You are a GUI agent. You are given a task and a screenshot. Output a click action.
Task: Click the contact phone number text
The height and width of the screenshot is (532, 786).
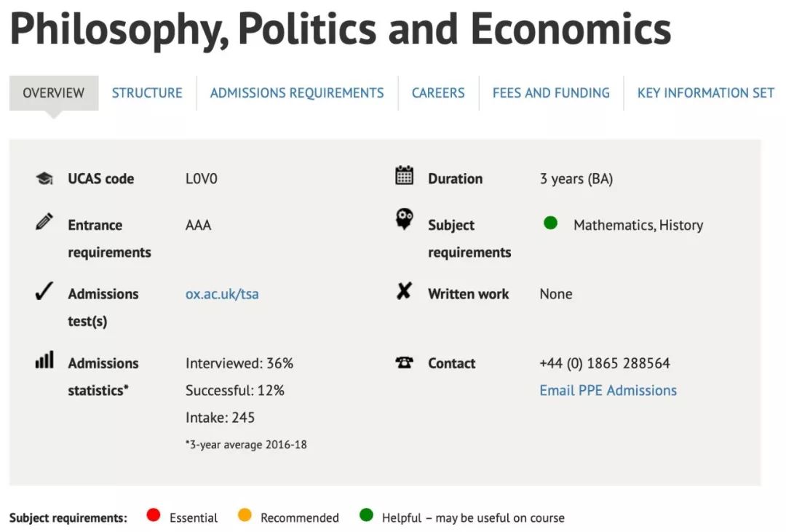click(604, 363)
